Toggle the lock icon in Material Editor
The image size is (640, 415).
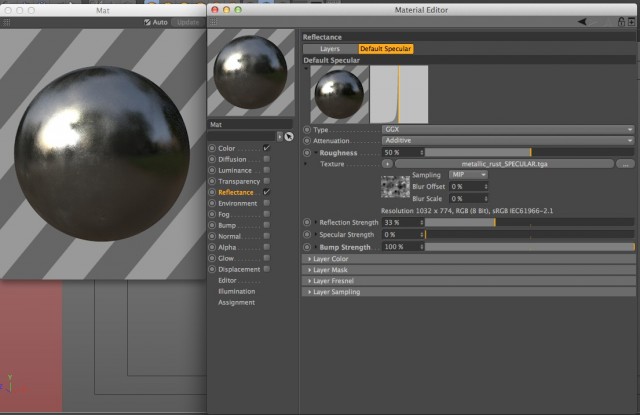click(x=621, y=22)
